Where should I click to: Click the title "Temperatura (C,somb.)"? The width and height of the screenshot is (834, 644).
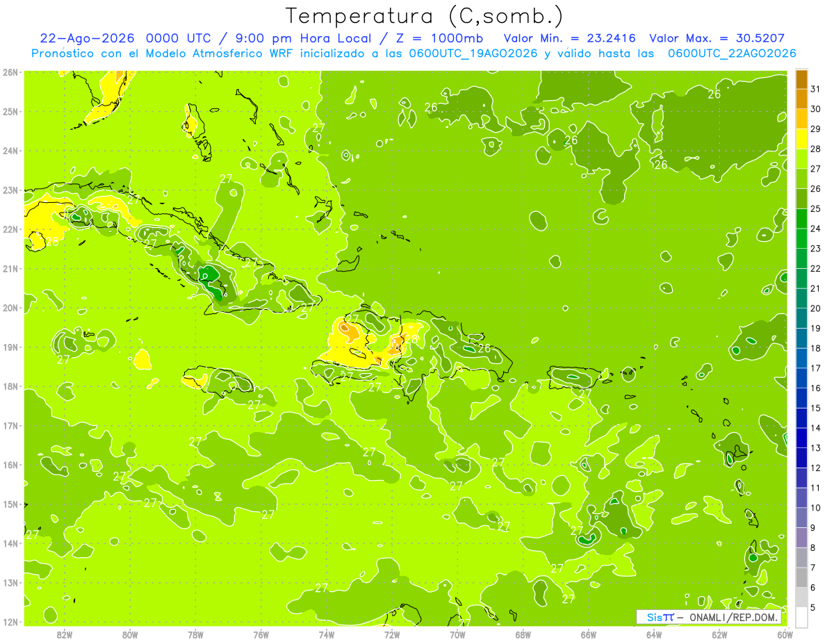(425, 16)
